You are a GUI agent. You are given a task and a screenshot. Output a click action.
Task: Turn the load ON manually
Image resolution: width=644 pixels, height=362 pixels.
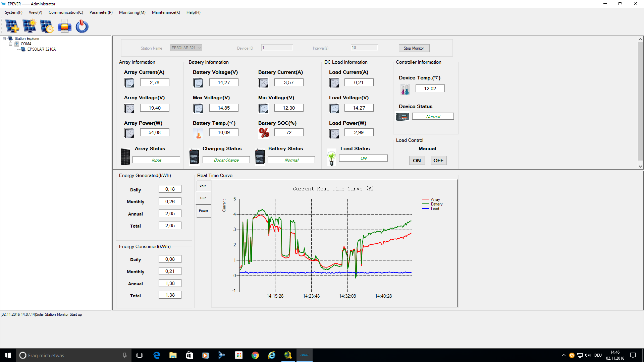(417, 161)
